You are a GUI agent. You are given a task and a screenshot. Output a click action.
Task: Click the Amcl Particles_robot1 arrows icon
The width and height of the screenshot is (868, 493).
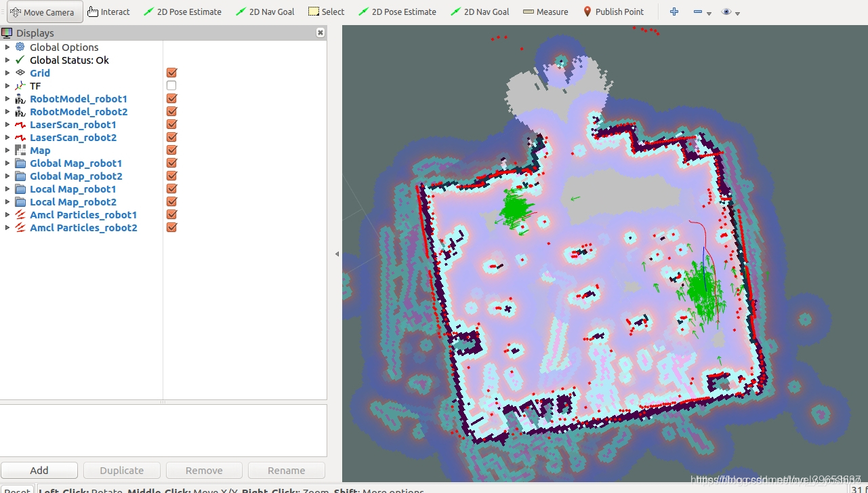tap(20, 214)
